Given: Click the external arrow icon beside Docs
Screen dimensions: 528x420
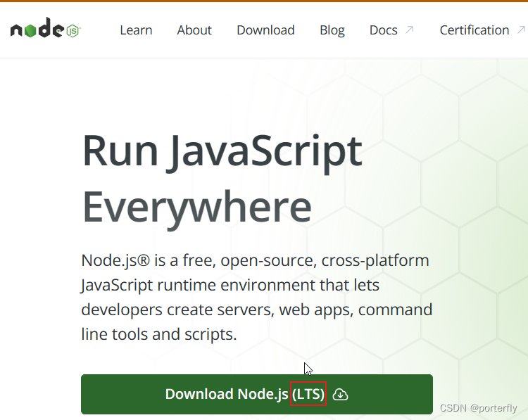Looking at the screenshot, I should point(409,30).
